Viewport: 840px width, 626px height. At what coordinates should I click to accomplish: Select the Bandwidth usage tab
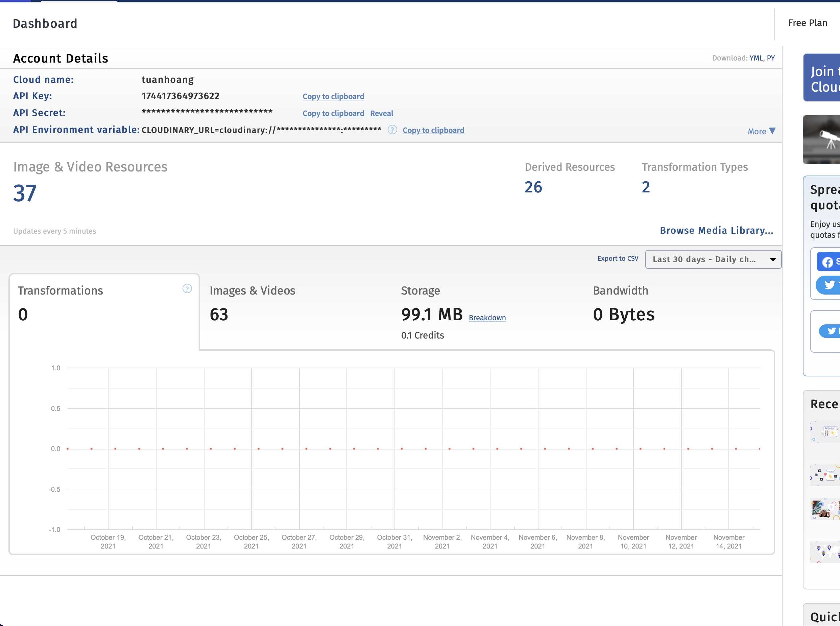coord(679,311)
